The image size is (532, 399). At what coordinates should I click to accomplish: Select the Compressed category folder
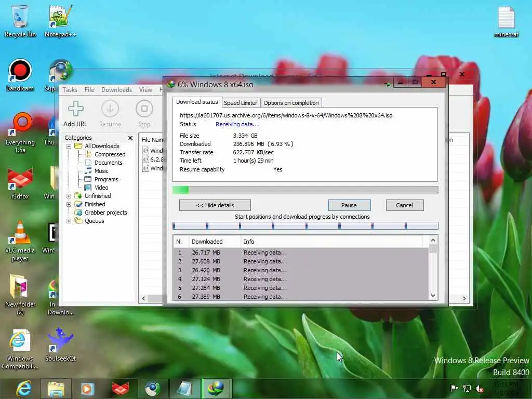click(110, 154)
